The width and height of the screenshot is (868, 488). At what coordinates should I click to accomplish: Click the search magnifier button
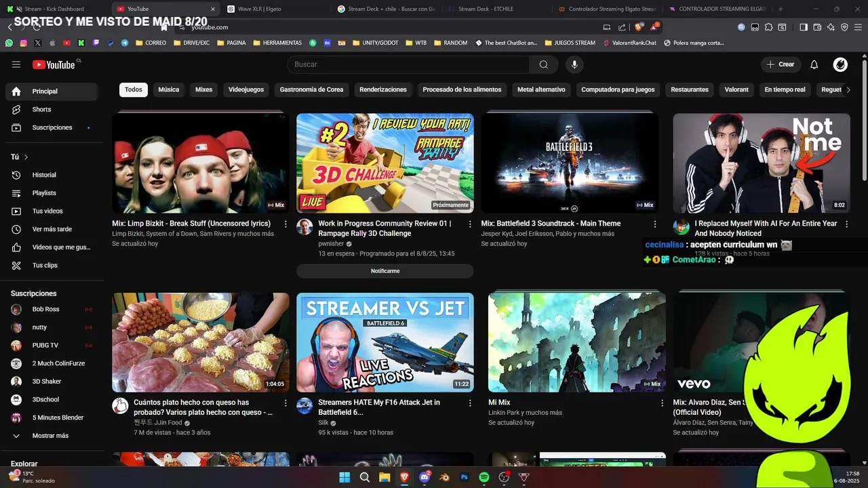(544, 64)
